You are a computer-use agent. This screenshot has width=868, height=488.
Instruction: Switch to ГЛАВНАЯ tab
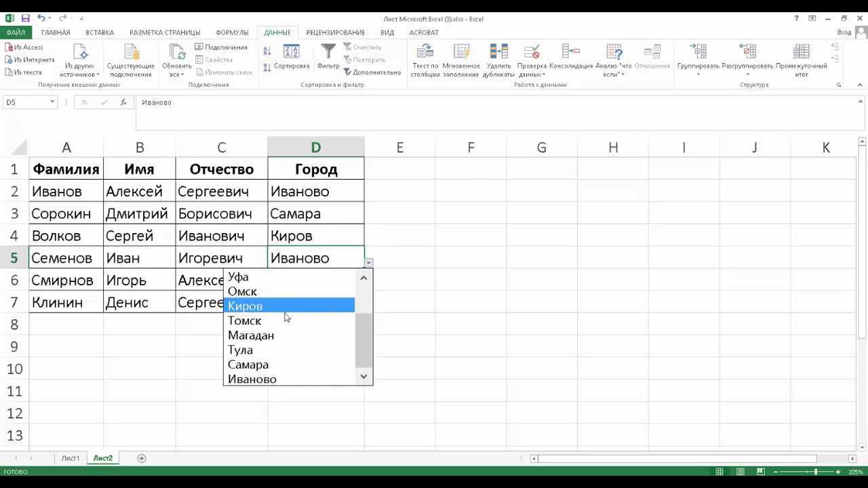pyautogui.click(x=56, y=33)
